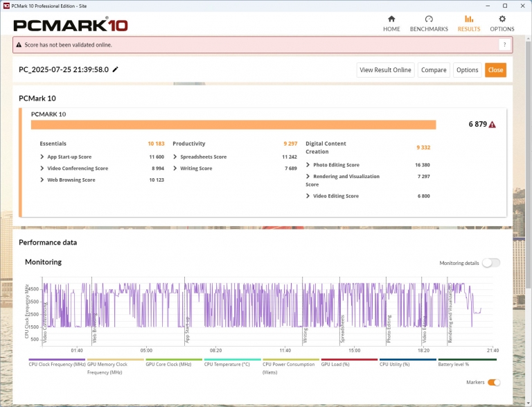Close the result with orange Close button
The height and width of the screenshot is (407, 532).
pyautogui.click(x=495, y=70)
